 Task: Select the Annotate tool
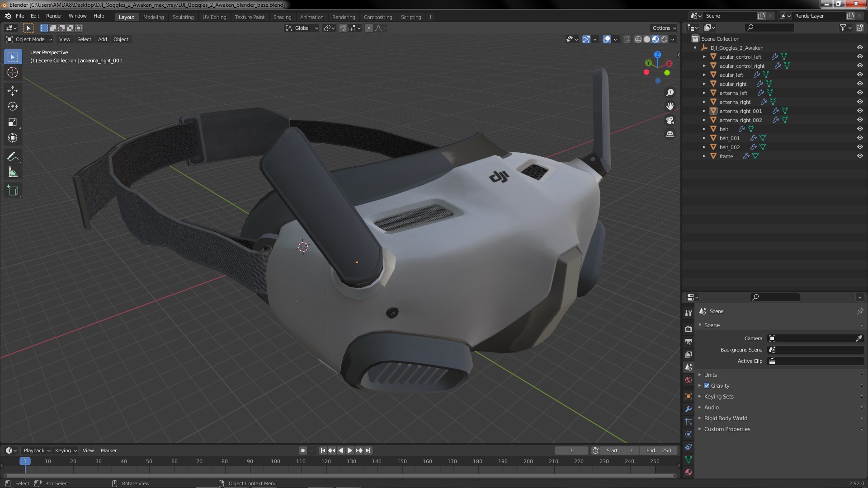(x=13, y=157)
